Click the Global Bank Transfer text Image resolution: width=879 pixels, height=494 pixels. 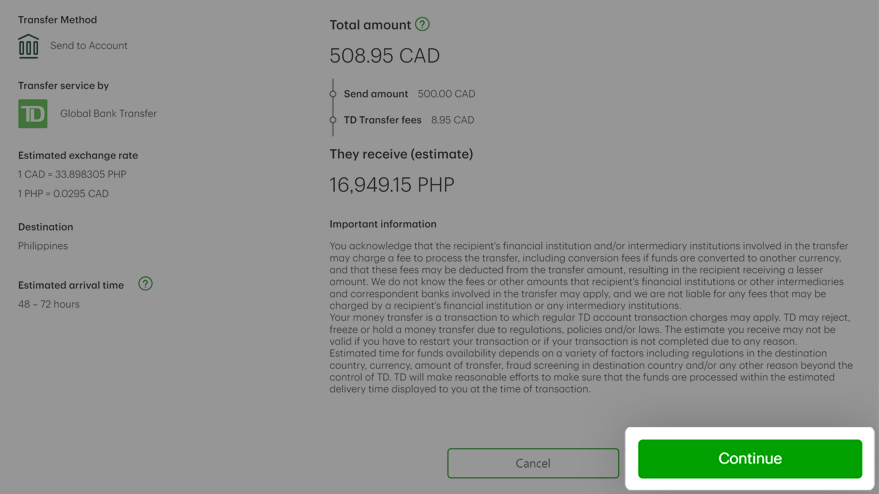click(108, 113)
